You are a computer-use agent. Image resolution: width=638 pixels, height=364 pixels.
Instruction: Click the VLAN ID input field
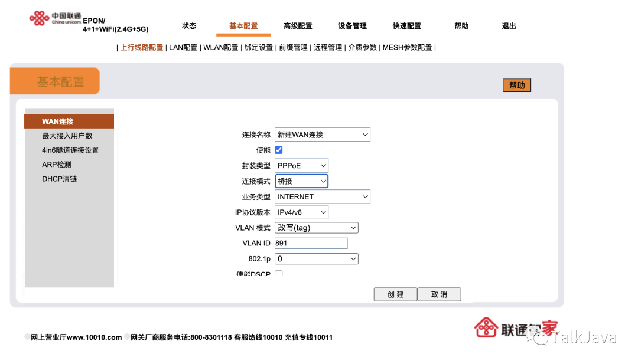[x=310, y=243]
